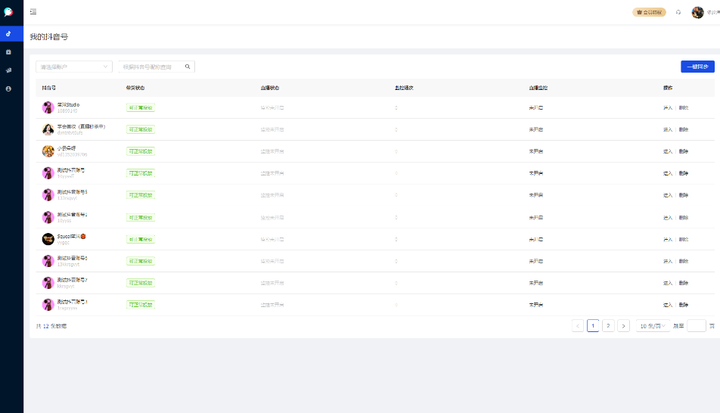The height and width of the screenshot is (413, 720).
Task: Click the 我的抖音号 page title
Action: pyautogui.click(x=49, y=37)
